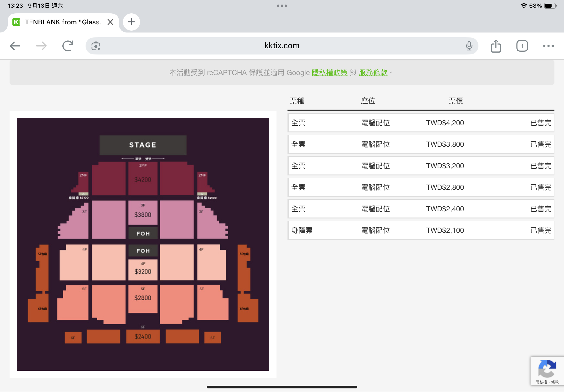This screenshot has height=392, width=564.
Task: Open the tab switcher showing 1
Action: (522, 46)
